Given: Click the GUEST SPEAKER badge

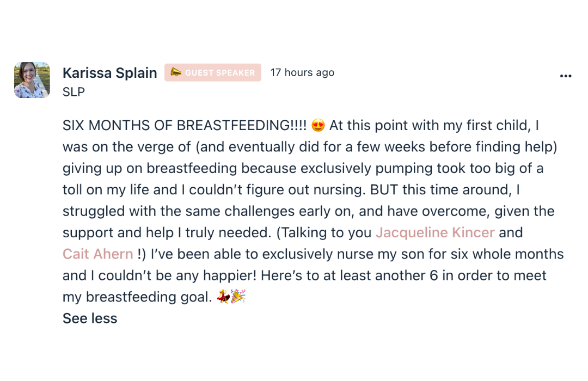Looking at the screenshot, I should (x=213, y=73).
